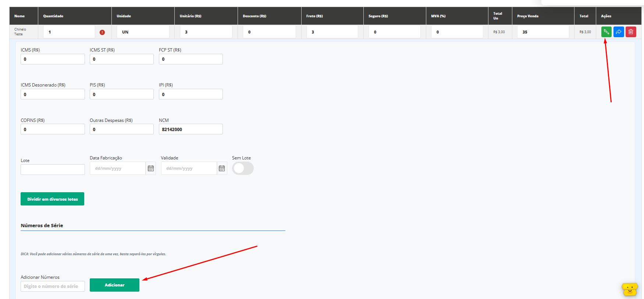Open the Validade calendar icon
The image size is (644, 299).
[x=222, y=168]
